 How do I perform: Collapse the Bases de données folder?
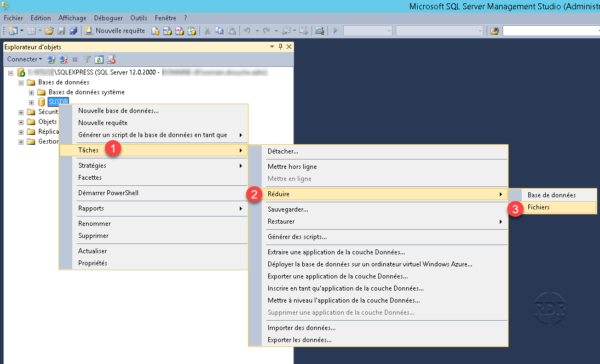point(21,83)
